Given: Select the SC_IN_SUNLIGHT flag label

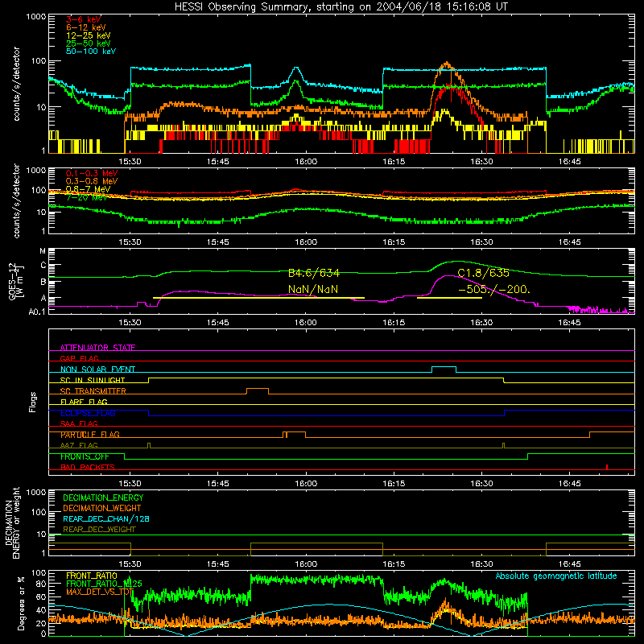Looking at the screenshot, I should click(93, 380).
